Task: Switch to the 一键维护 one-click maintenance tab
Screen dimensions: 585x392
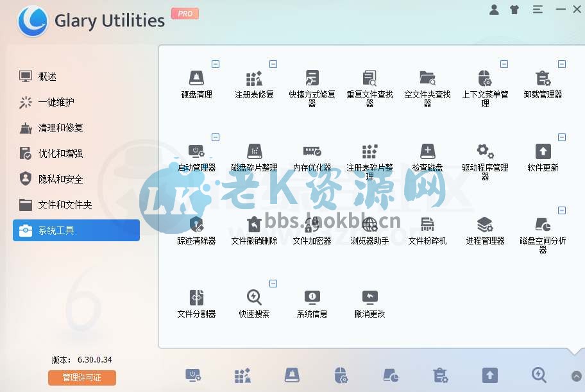Action: (76, 102)
